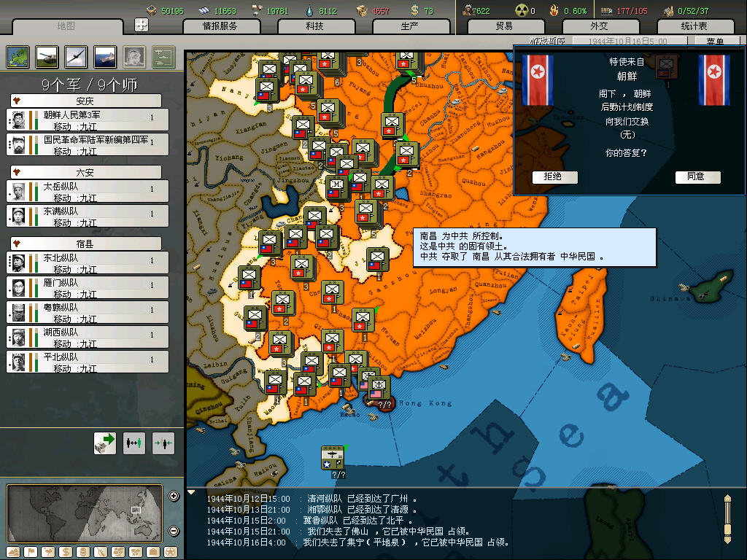
Task: Click the merge units inward-arrows icon
Action: 163,443
